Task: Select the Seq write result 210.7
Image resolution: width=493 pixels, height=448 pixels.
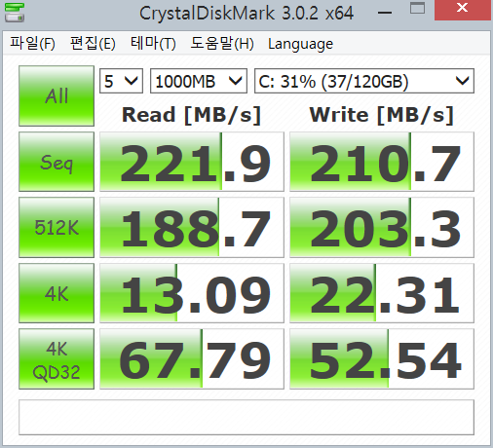Action: 382,162
